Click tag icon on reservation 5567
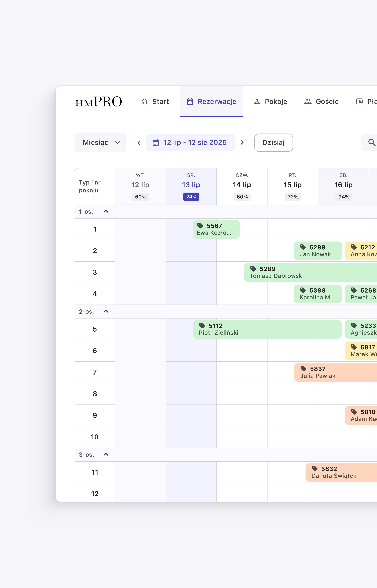This screenshot has width=377, height=588. click(x=200, y=226)
